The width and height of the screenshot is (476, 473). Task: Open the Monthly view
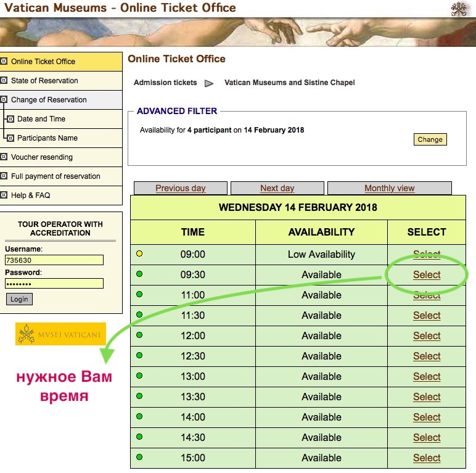point(389,188)
